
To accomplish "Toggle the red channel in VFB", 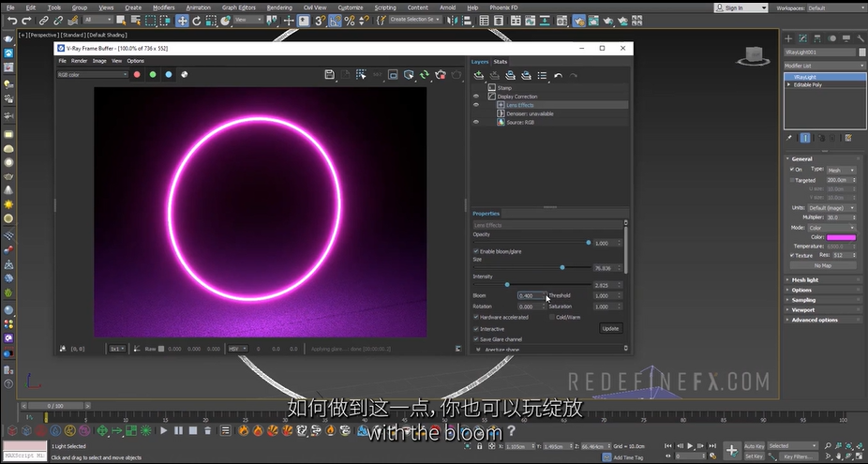I will pyautogui.click(x=137, y=75).
